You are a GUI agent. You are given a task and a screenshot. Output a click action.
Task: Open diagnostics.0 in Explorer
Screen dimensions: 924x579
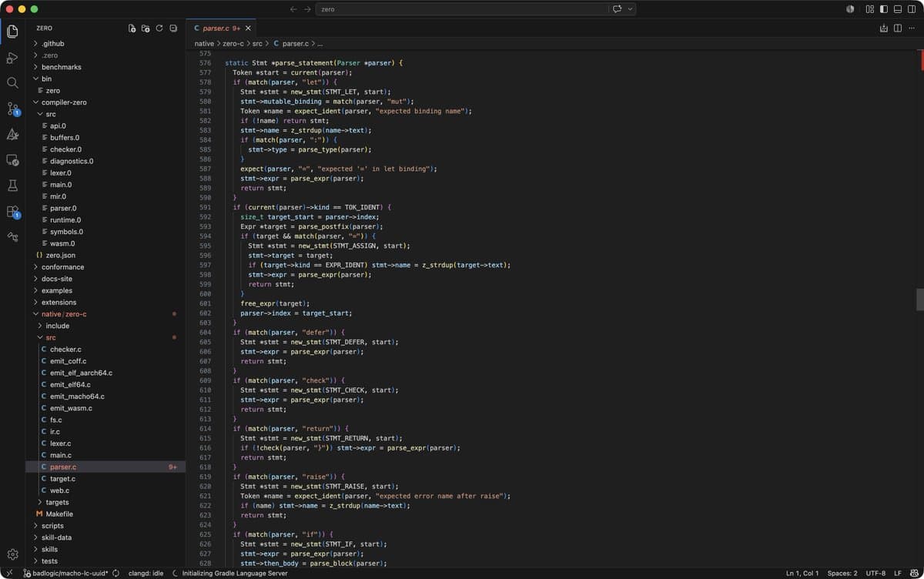105,161
